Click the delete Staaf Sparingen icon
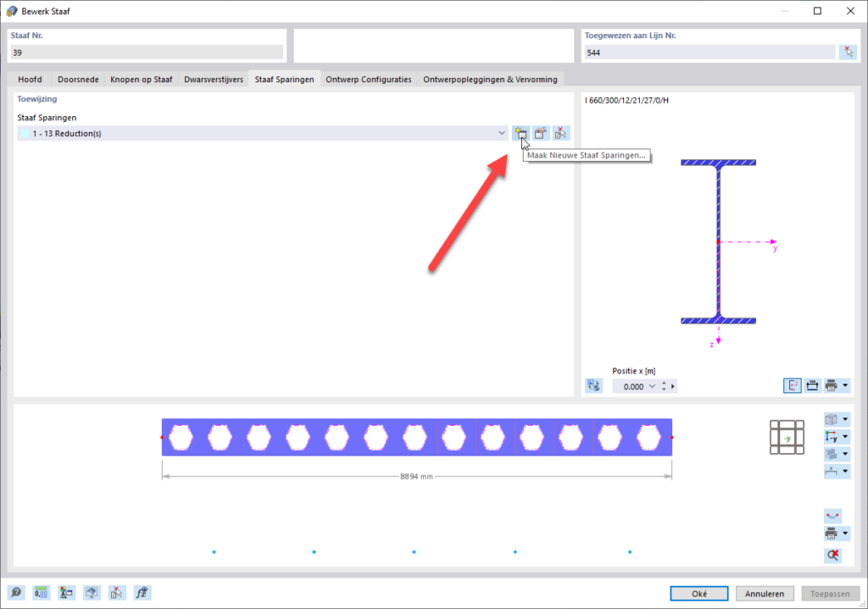The height and width of the screenshot is (609, 868). pos(560,133)
